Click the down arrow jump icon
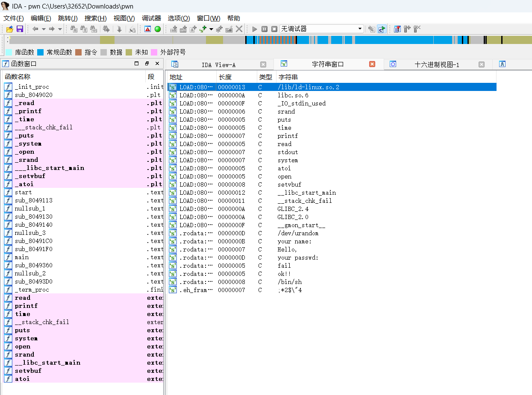 (119, 29)
